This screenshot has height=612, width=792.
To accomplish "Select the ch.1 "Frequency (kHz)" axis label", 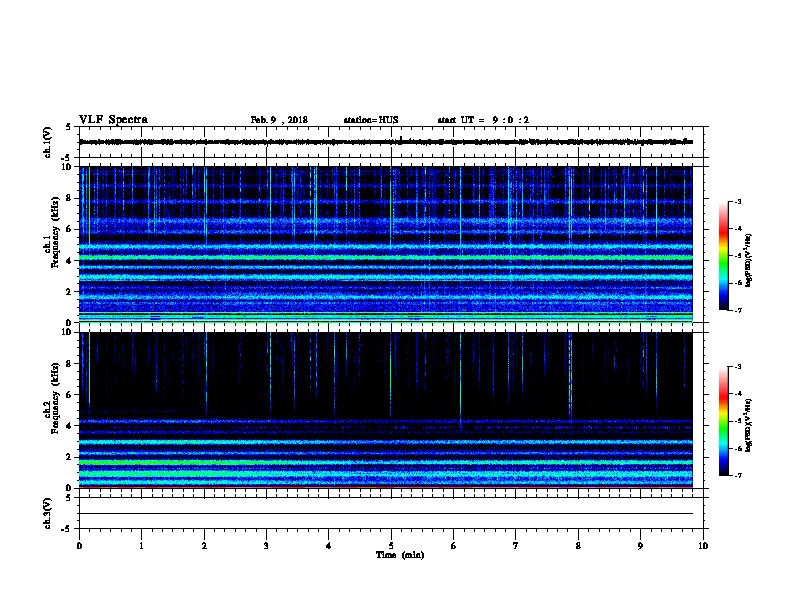I will tap(56, 232).
